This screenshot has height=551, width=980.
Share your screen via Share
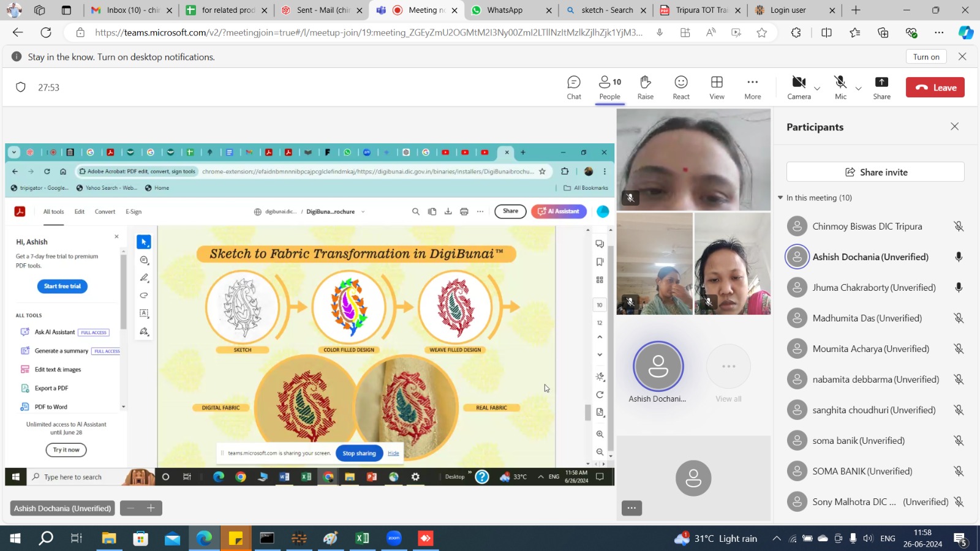881,88
